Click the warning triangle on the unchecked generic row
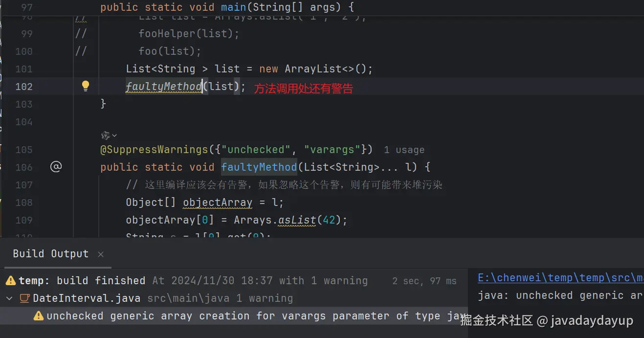Image resolution: width=644 pixels, height=338 pixels. 39,316
